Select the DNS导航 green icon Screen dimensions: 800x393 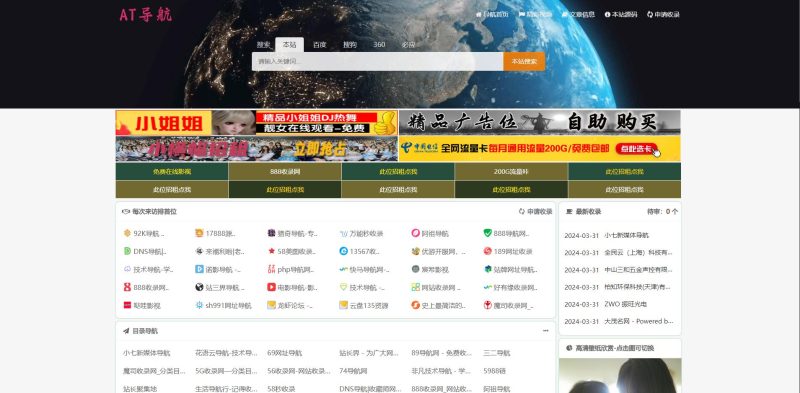(127, 251)
